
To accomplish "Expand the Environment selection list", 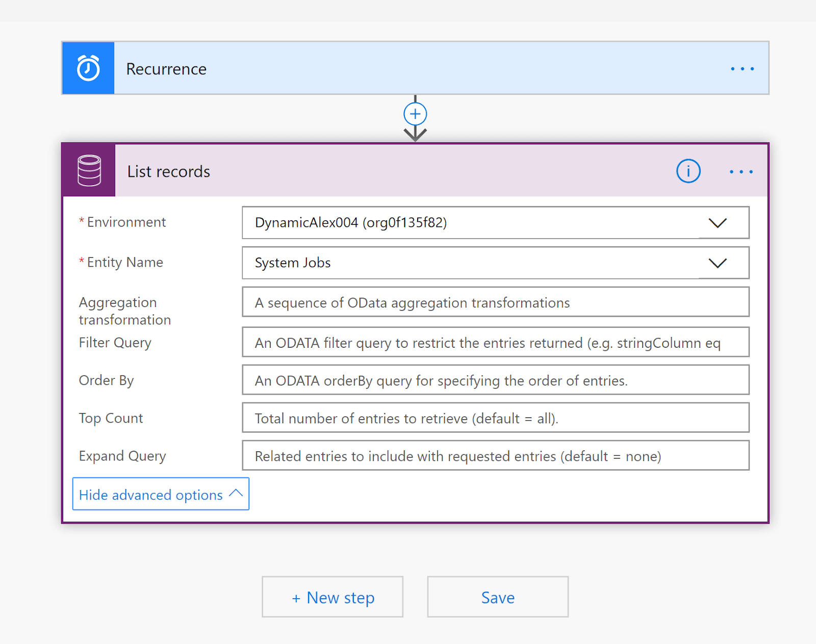I will click(x=718, y=223).
